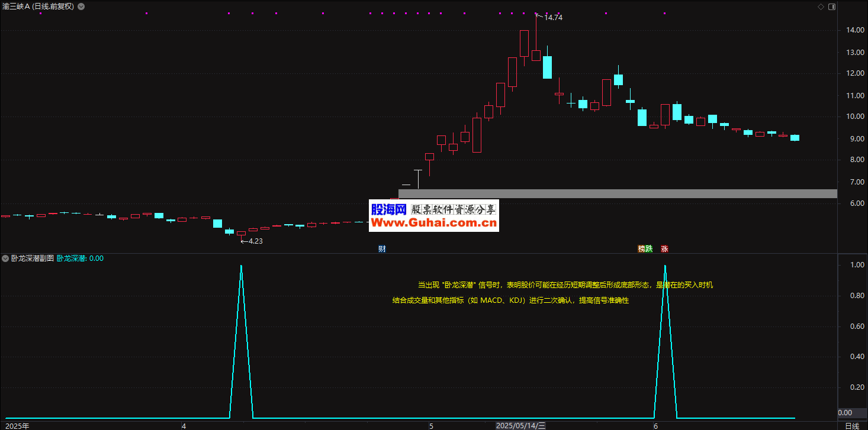Image resolution: width=868 pixels, height=430 pixels.
Task: Toggle the side panel layout icon
Action: pos(832,7)
